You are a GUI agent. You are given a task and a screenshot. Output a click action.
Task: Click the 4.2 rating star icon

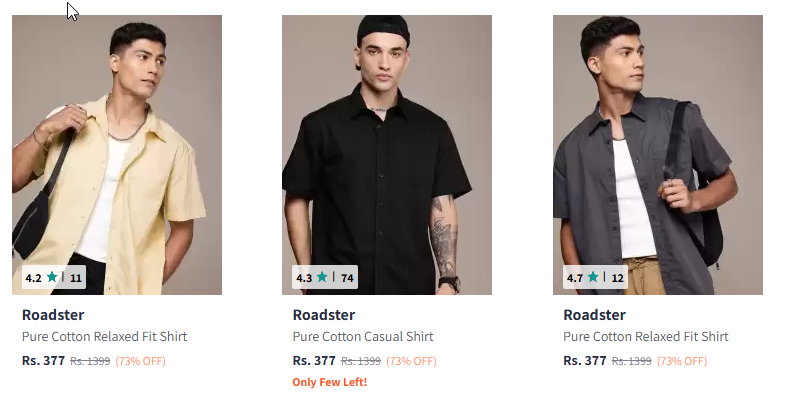[52, 277]
